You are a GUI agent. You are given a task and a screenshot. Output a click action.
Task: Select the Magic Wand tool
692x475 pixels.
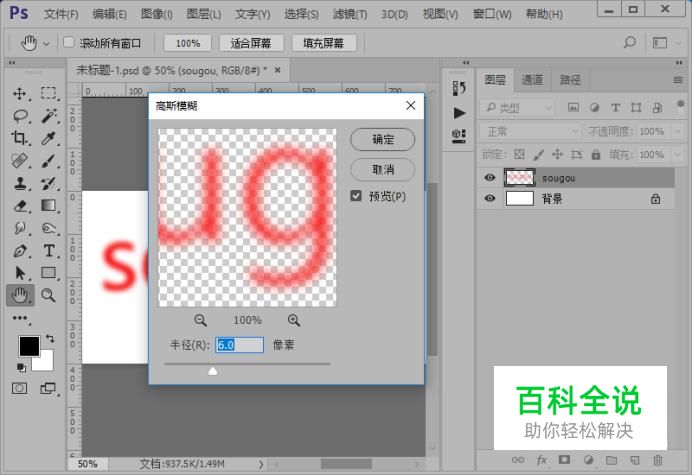pyautogui.click(x=49, y=116)
